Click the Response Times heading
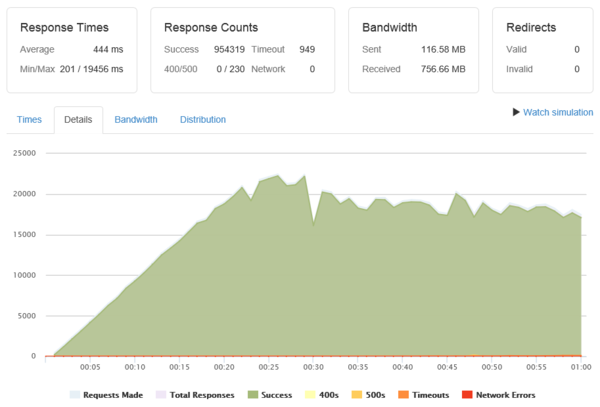The image size is (600, 407). tap(64, 28)
